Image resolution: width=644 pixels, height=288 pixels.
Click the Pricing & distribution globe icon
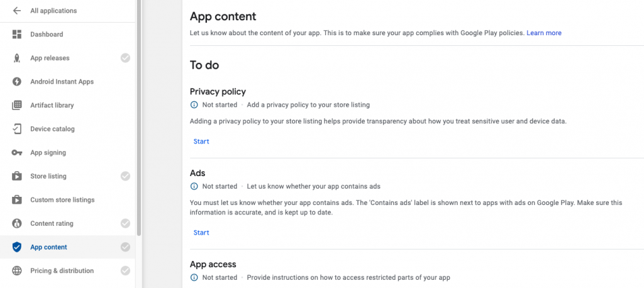(x=17, y=271)
